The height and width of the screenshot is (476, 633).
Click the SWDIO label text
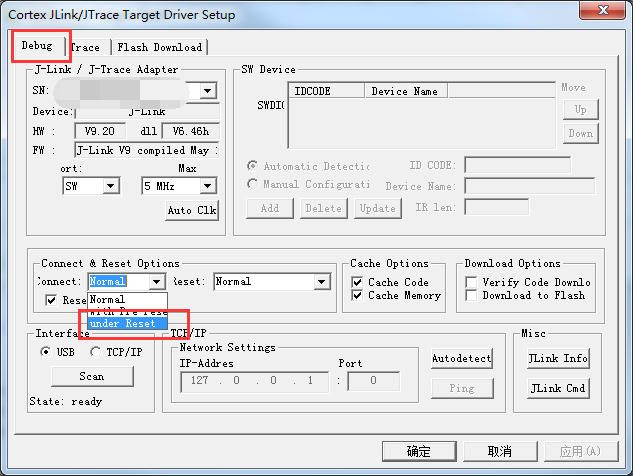pos(270,105)
